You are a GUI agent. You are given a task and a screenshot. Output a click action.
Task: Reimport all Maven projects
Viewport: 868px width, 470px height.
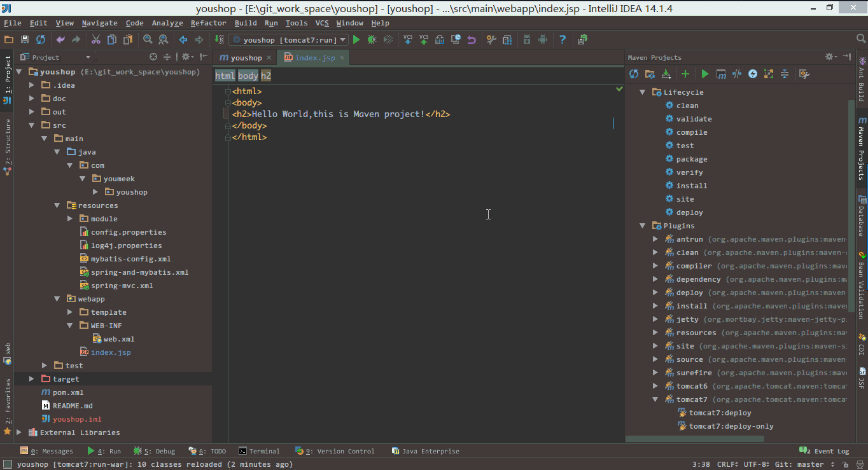coord(633,74)
